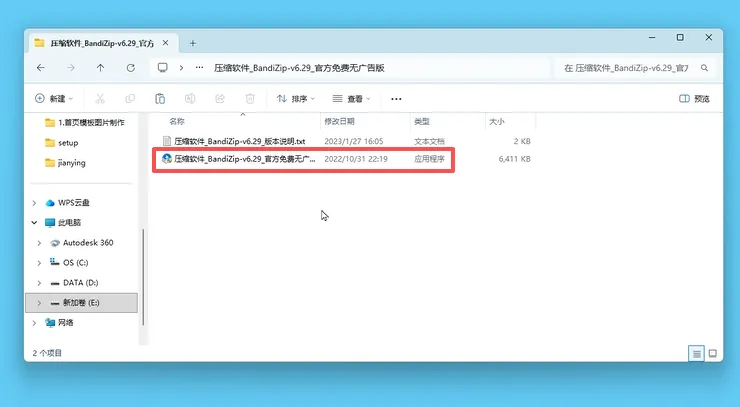Collapse the 此电脑 tree node
The width and height of the screenshot is (740, 407).
pyautogui.click(x=34, y=222)
